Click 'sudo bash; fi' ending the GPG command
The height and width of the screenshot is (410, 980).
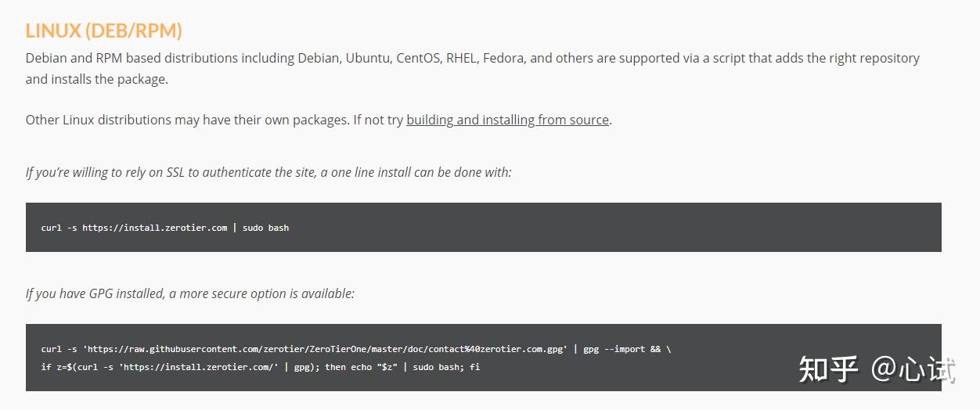pos(446,366)
